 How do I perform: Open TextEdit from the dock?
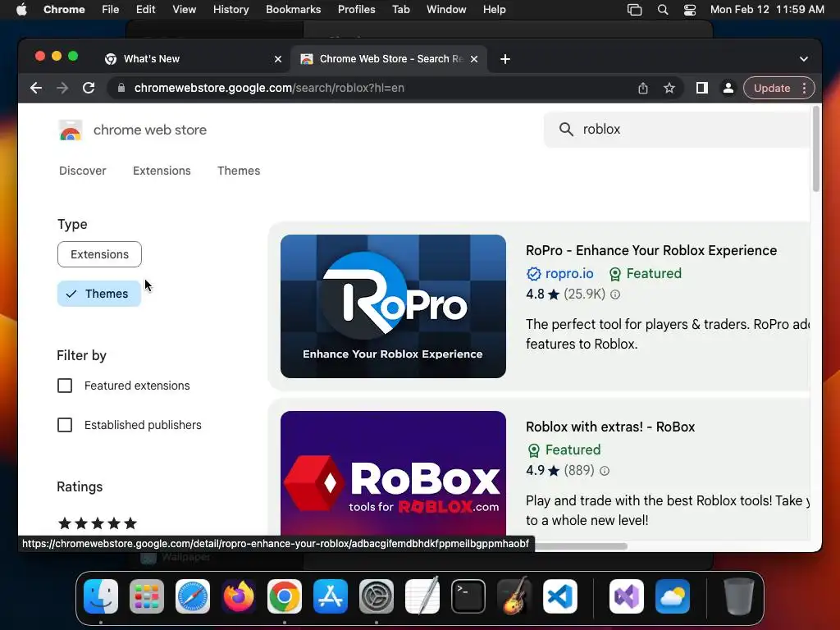coord(422,596)
